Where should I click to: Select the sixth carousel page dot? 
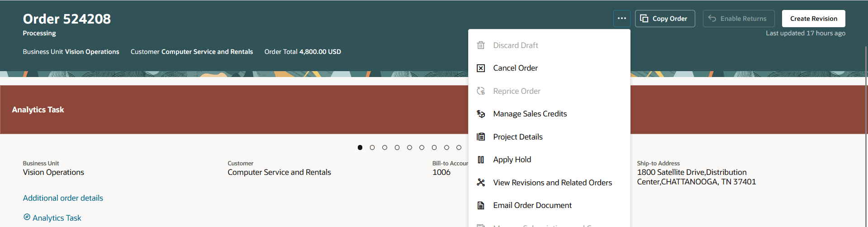coord(422,147)
